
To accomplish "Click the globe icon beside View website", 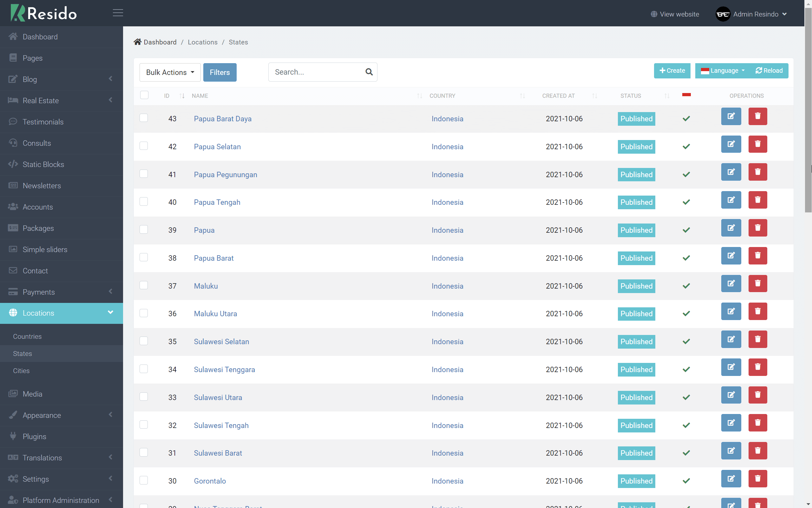I will click(654, 14).
